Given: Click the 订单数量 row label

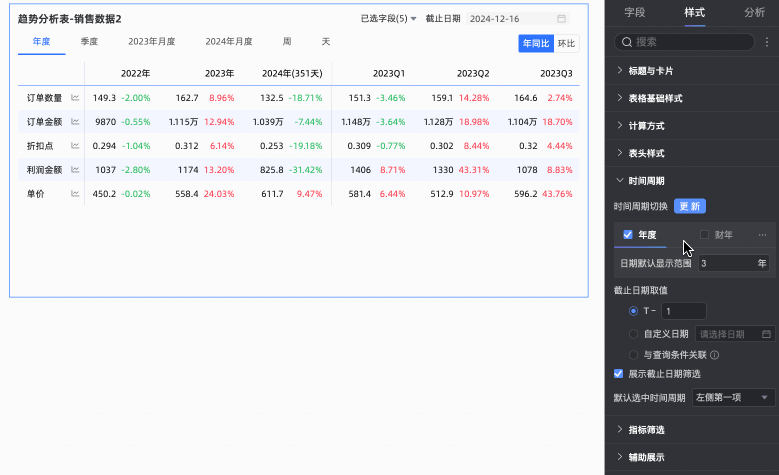Looking at the screenshot, I should (x=45, y=98).
